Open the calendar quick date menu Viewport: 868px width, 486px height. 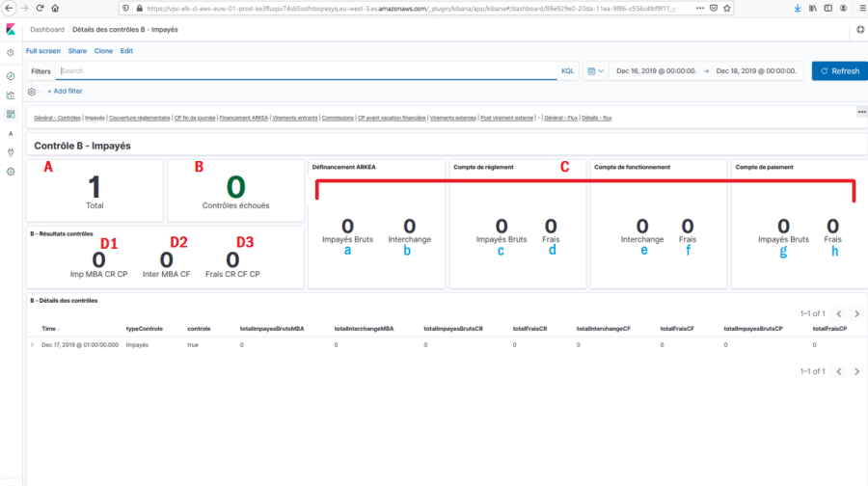[594, 71]
